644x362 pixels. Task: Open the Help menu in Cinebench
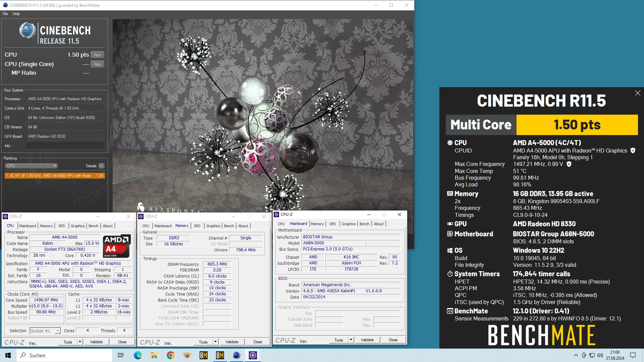click(x=16, y=14)
